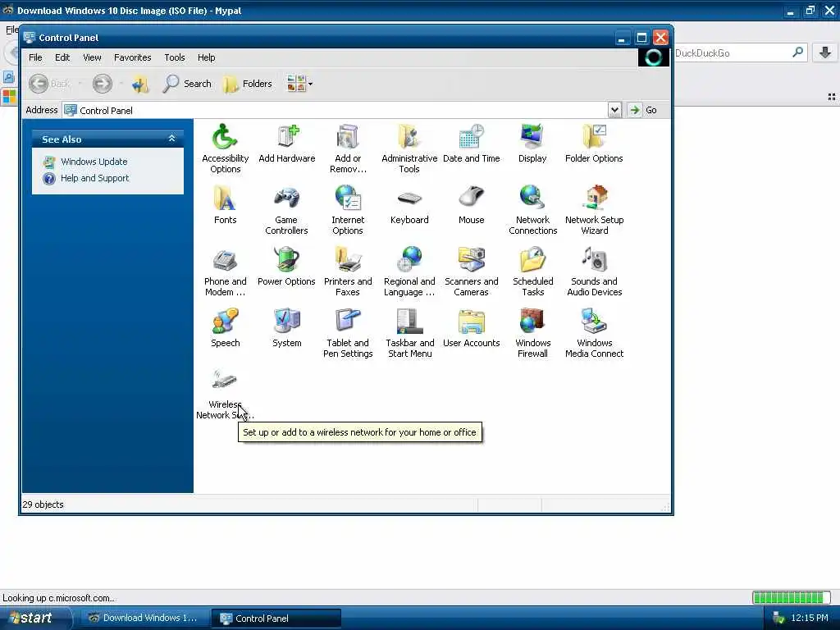Toggle the Folders pane button
840x630 pixels.
pyautogui.click(x=248, y=84)
